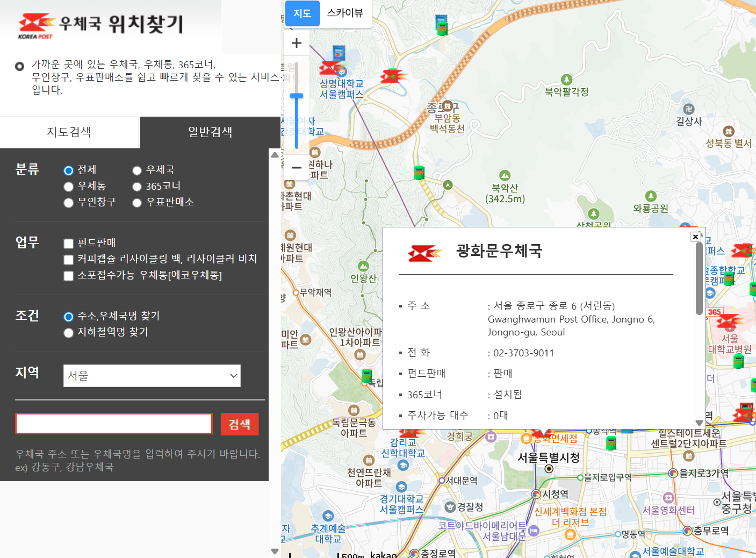Open the 지역 dropdown showing 서울
The height and width of the screenshot is (558, 756).
pyautogui.click(x=152, y=376)
